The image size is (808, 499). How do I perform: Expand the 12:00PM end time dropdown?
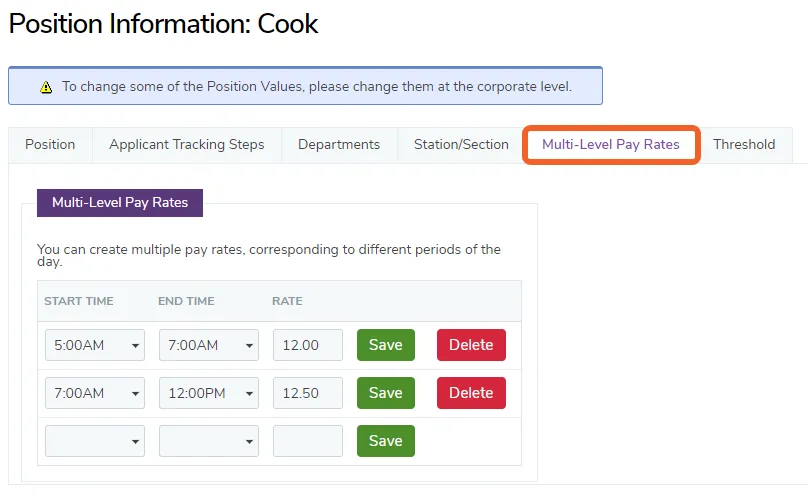(x=209, y=393)
